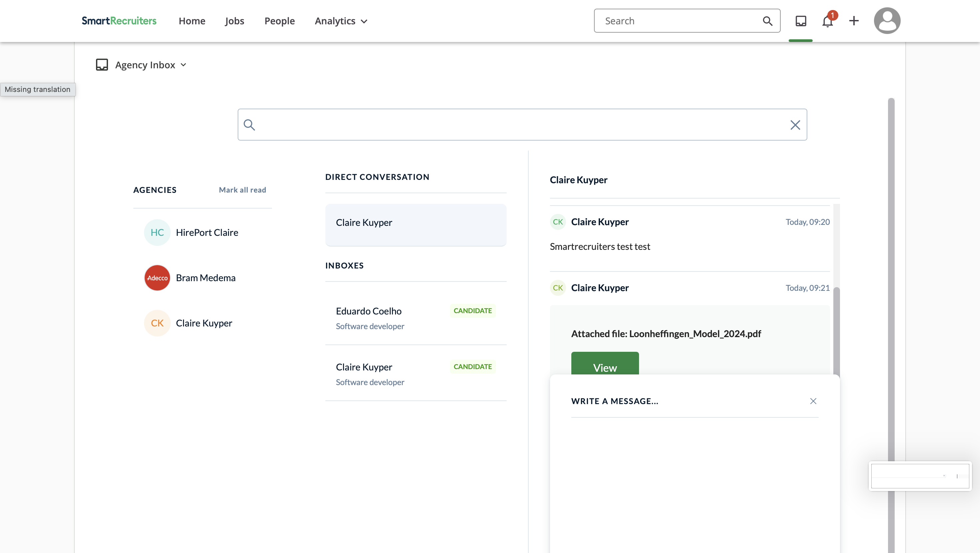Image resolution: width=980 pixels, height=553 pixels.
Task: Open the inbox icon in top bar
Action: (x=801, y=21)
